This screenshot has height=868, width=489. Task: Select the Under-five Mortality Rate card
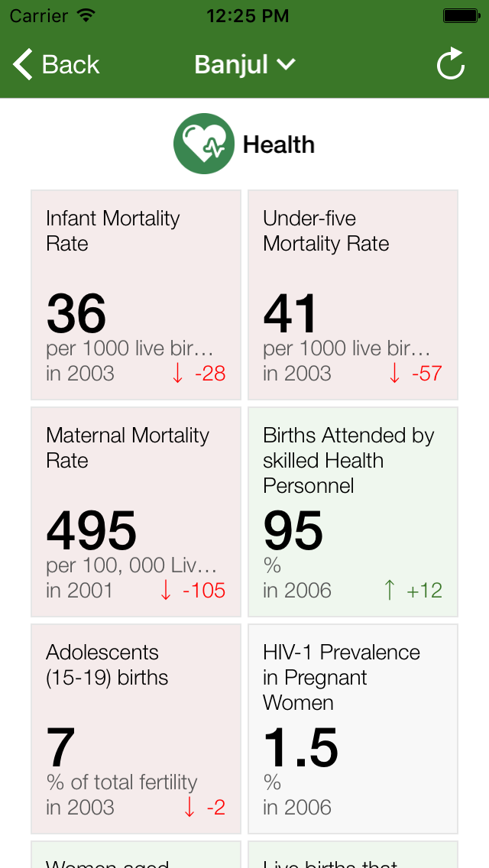tap(353, 295)
